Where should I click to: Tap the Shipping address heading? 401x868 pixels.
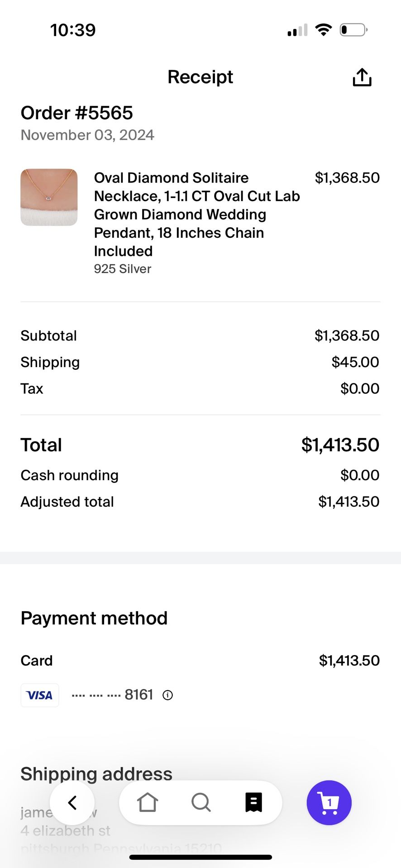point(96,774)
